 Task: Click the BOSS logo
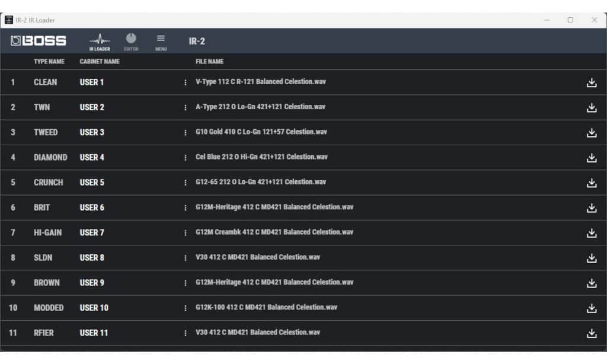coord(39,41)
